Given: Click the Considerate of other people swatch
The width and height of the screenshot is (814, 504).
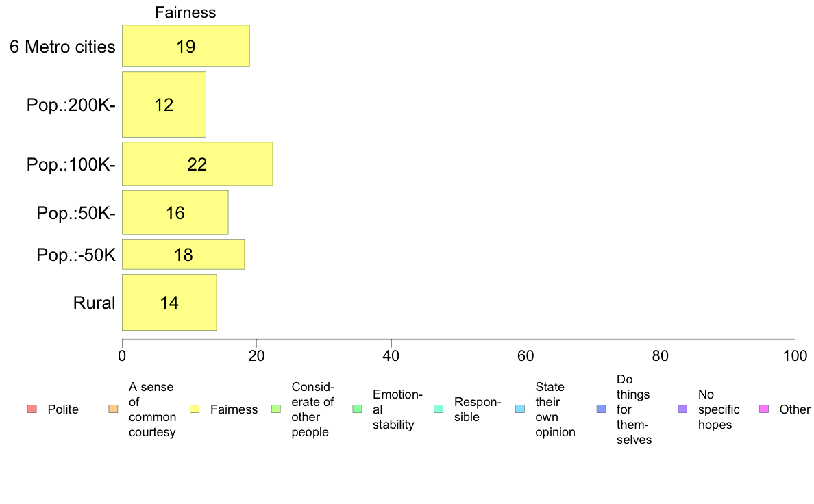Looking at the screenshot, I should (276, 409).
